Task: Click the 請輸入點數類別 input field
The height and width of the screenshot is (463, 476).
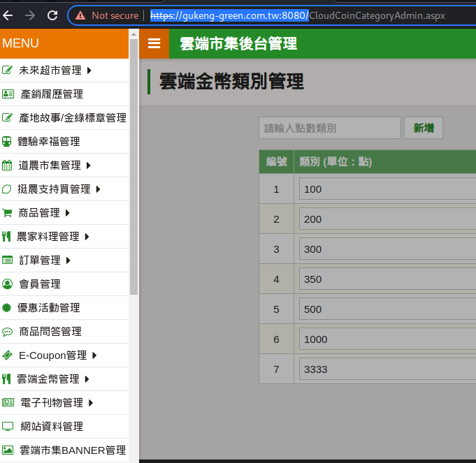Action: 330,128
